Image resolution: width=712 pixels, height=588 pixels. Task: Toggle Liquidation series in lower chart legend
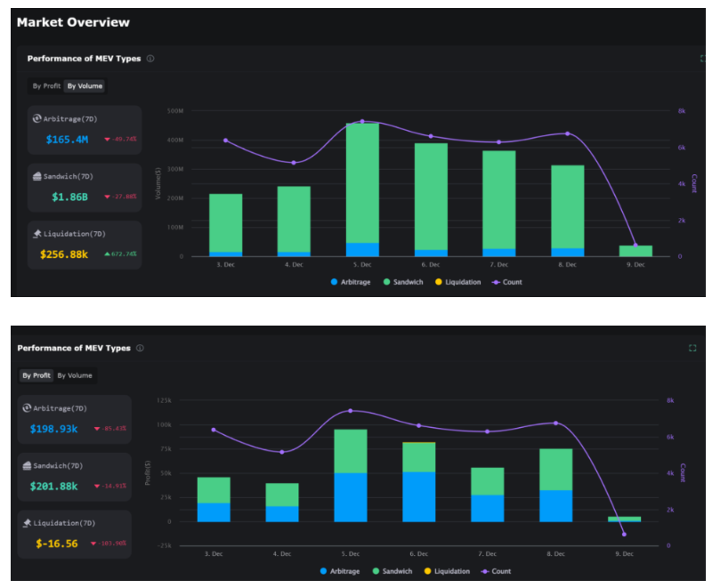click(x=447, y=571)
